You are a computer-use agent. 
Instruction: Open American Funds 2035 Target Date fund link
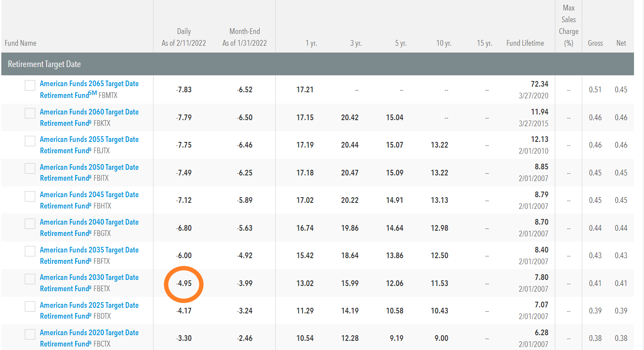point(89,256)
